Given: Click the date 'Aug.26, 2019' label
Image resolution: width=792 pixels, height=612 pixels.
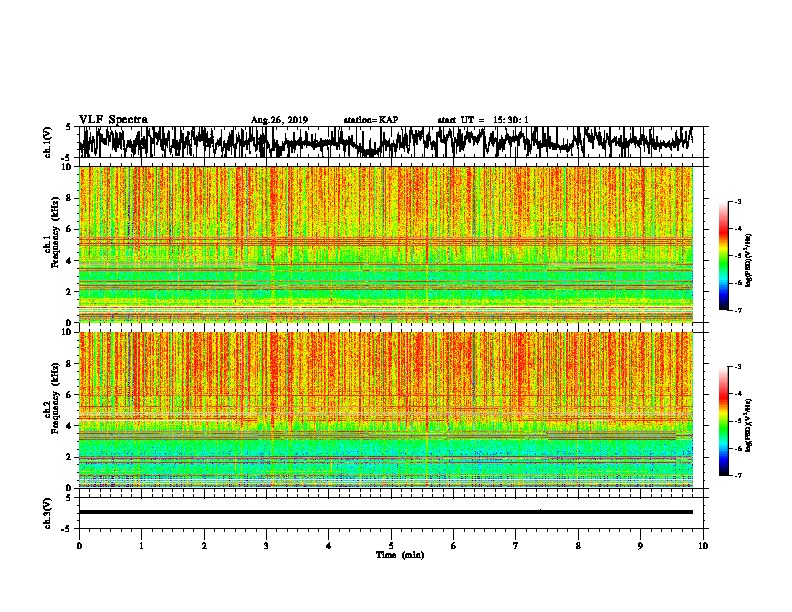Looking at the screenshot, I should [x=279, y=120].
